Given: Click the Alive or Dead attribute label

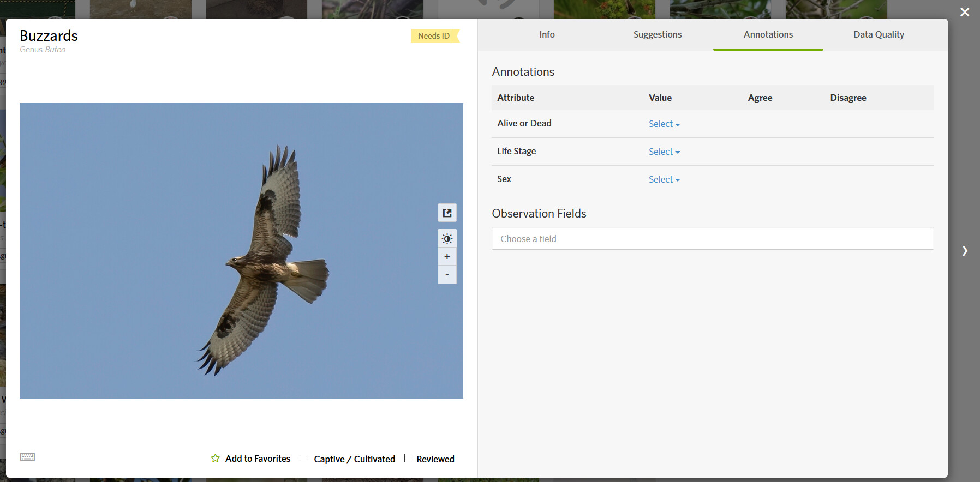Looking at the screenshot, I should 524,123.
